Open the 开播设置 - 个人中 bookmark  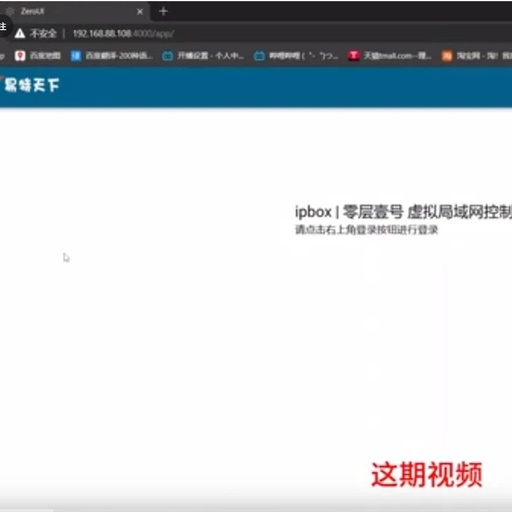pyautogui.click(x=203, y=56)
